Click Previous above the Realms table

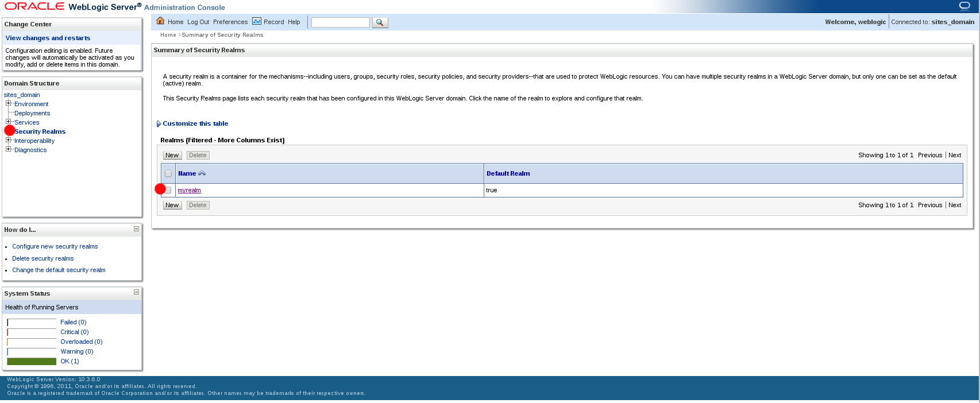point(930,155)
